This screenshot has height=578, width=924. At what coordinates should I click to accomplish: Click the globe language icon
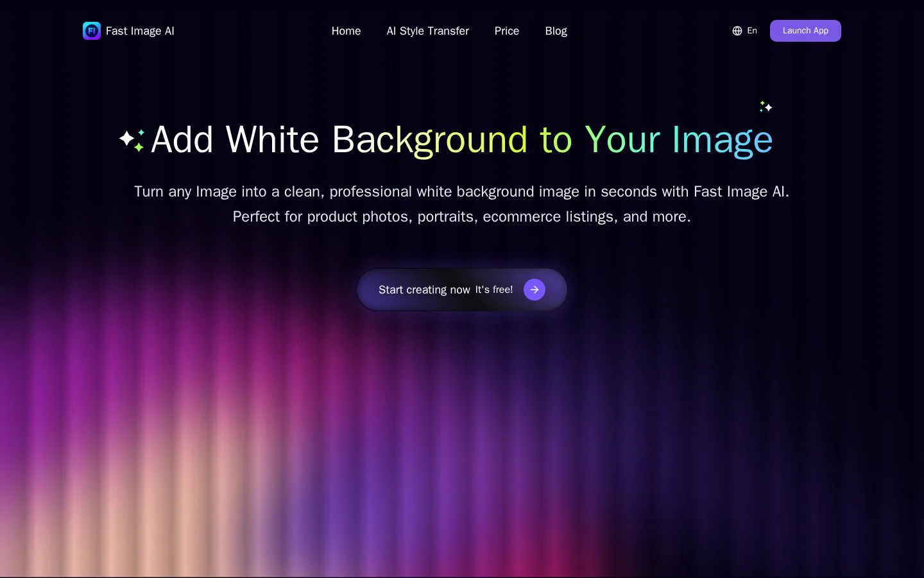[x=737, y=31]
